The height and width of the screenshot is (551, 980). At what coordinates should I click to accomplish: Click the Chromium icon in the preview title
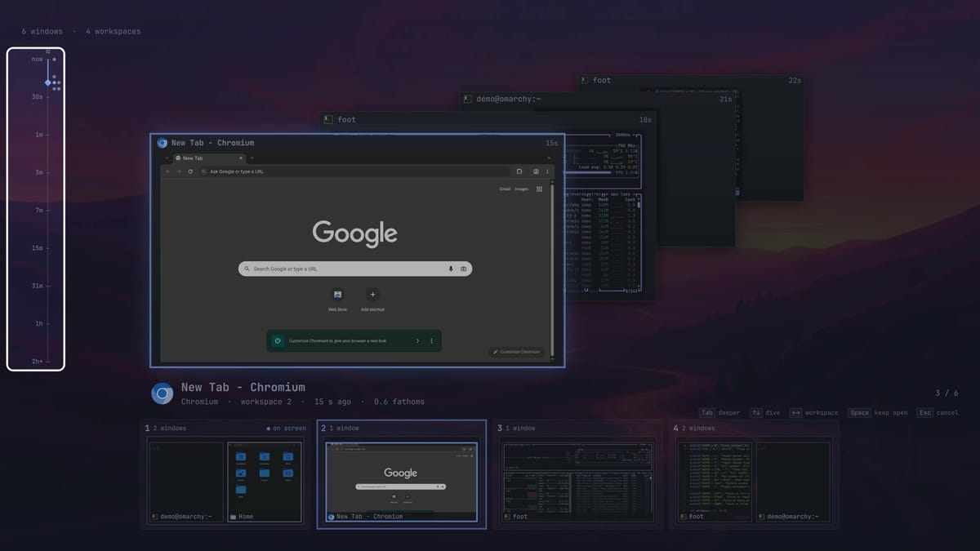click(x=163, y=143)
